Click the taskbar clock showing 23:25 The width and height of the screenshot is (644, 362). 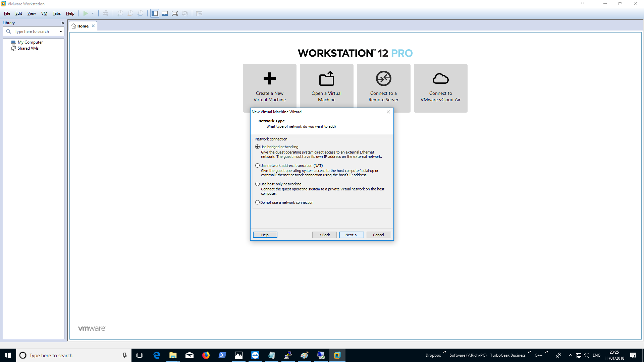coord(614,355)
